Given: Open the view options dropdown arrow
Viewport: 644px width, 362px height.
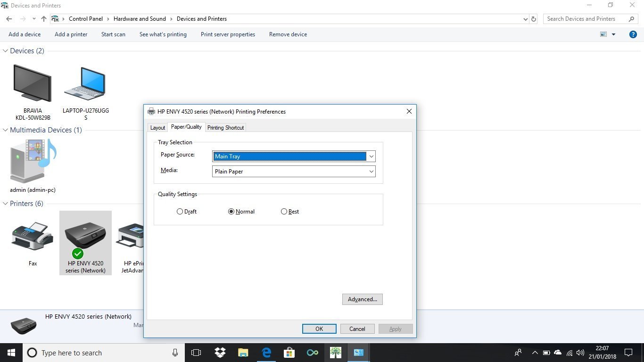Looking at the screenshot, I should click(x=613, y=34).
